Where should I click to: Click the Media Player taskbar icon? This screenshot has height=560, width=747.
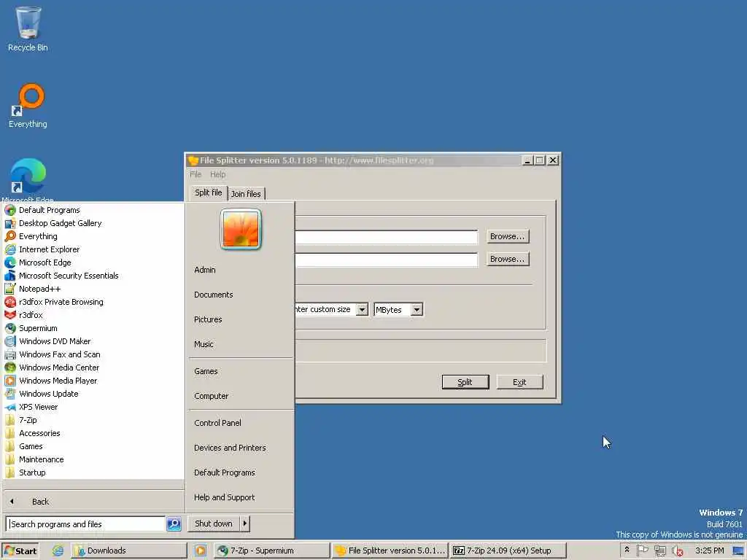click(x=200, y=551)
